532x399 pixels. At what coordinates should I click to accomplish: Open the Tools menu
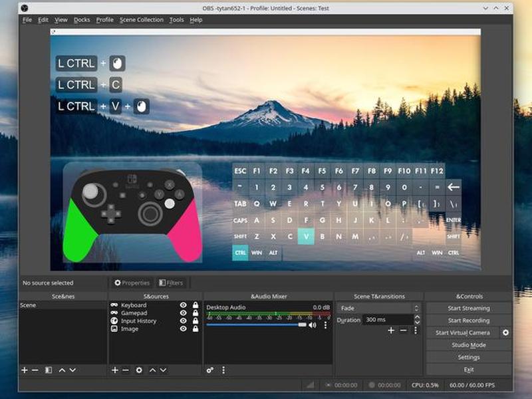[x=176, y=20]
